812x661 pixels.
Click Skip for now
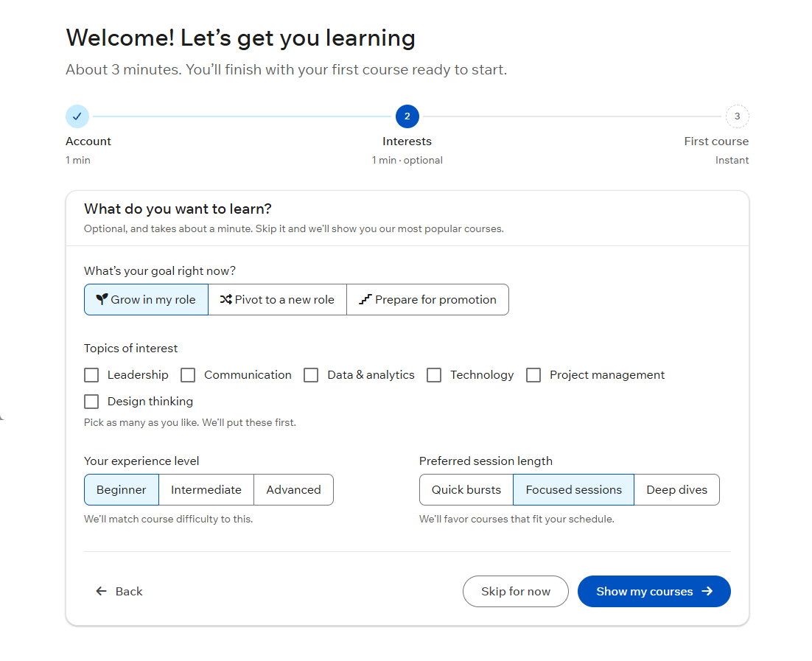click(x=516, y=592)
